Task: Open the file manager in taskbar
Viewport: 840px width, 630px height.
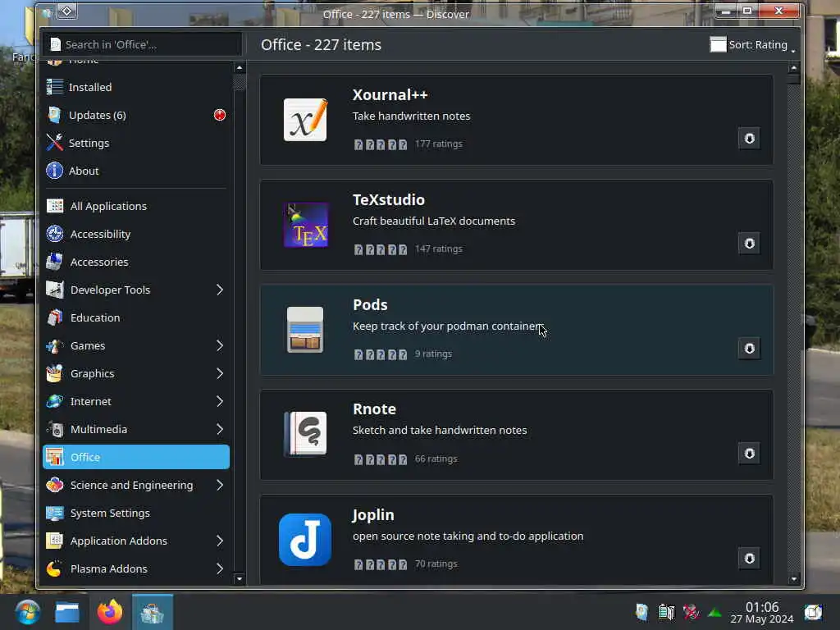Action: pyautogui.click(x=67, y=612)
